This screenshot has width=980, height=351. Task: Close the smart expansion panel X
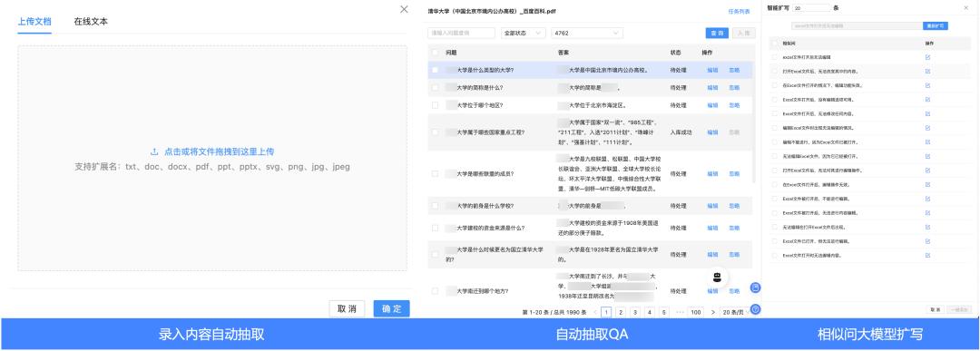tap(965, 8)
